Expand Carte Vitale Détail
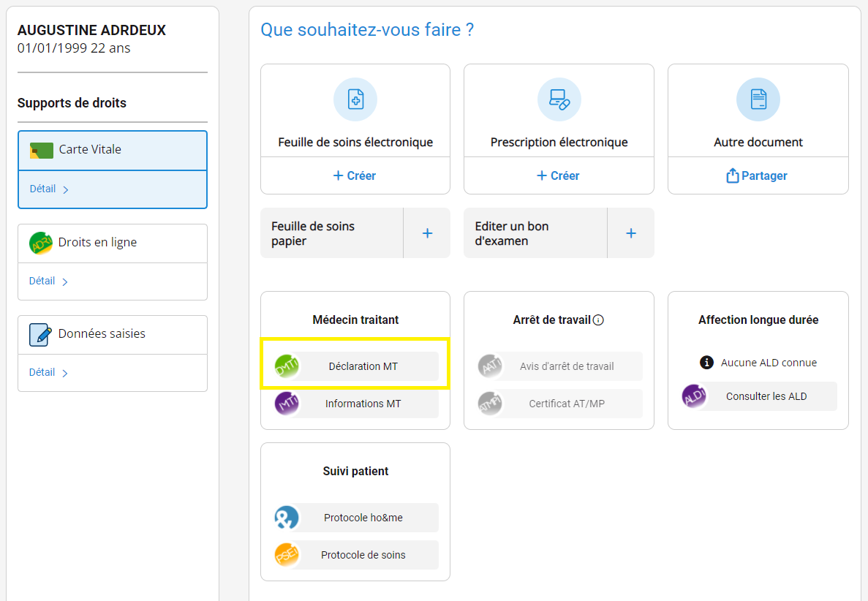 pyautogui.click(x=49, y=189)
